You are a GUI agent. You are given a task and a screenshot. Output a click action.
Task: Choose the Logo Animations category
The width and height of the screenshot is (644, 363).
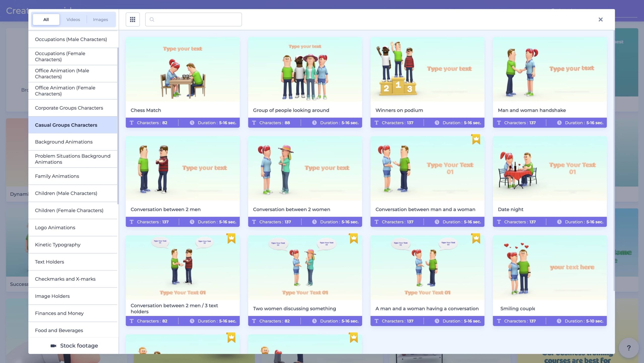(x=55, y=228)
